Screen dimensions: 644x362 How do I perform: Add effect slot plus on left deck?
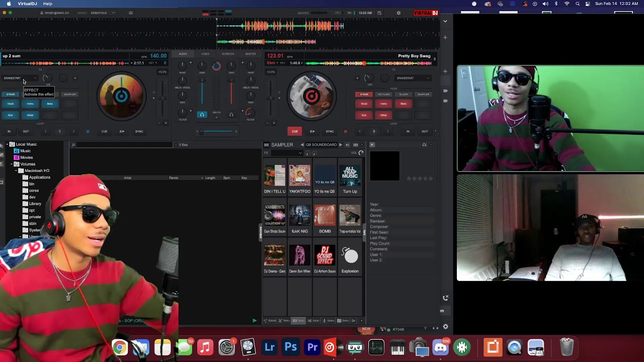pyautogui.click(x=75, y=78)
